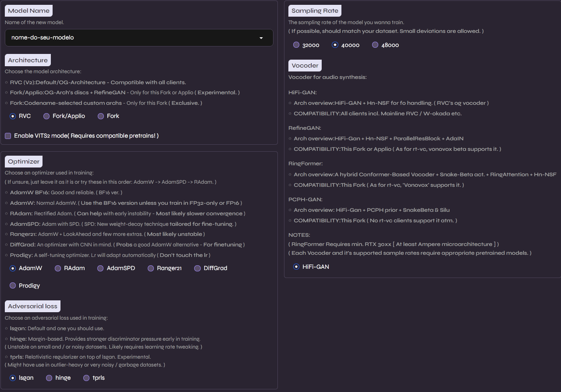Viewport: 561px width, 392px height.
Task: Choose the RAdam optimizer
Action: (58, 268)
